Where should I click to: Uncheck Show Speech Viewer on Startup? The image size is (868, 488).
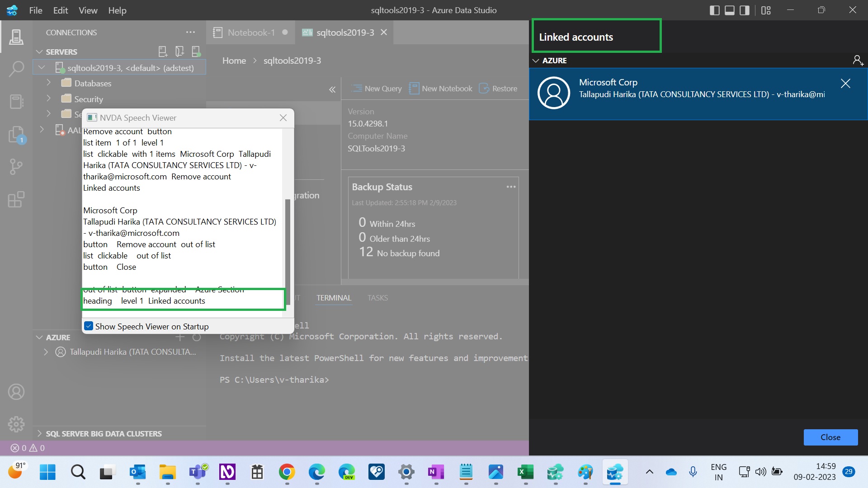coord(89,326)
